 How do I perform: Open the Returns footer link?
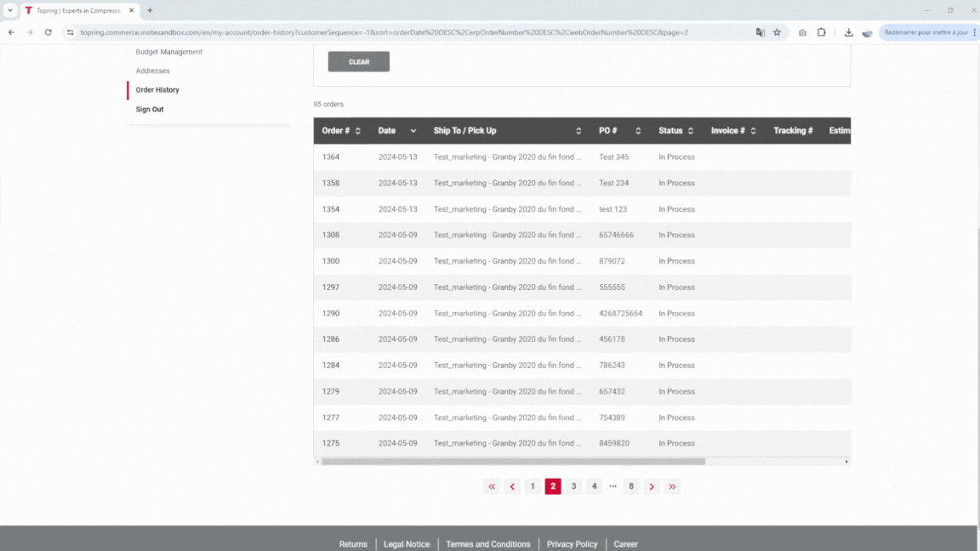point(353,544)
